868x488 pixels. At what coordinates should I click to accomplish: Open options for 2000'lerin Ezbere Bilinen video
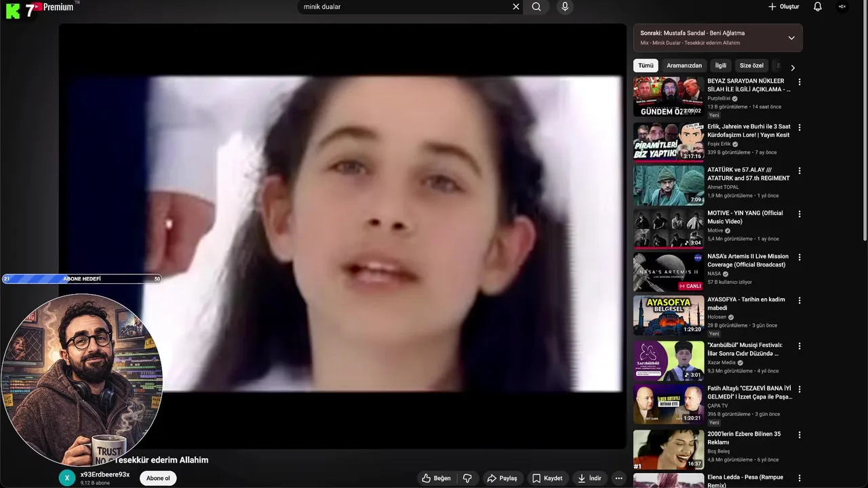(x=800, y=435)
